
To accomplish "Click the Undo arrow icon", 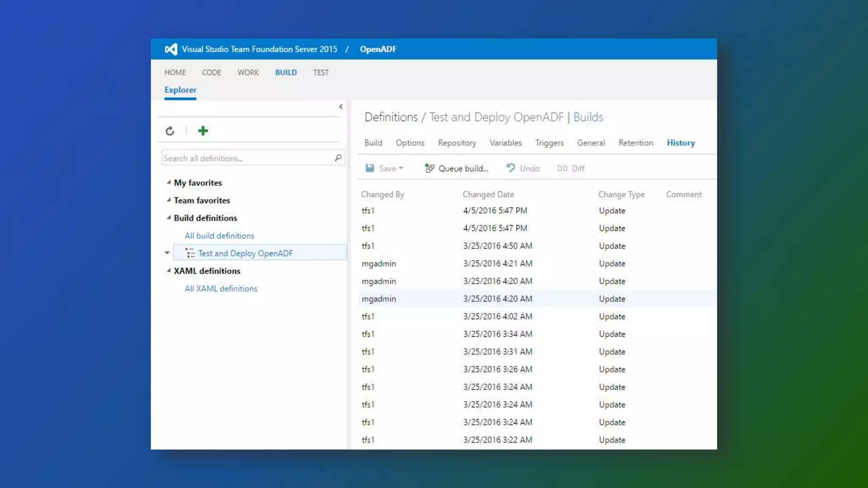I will [511, 168].
